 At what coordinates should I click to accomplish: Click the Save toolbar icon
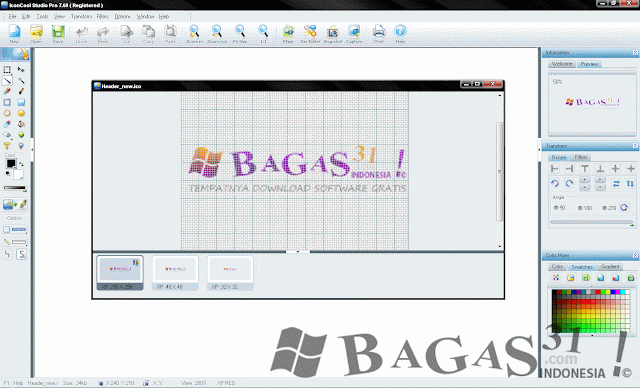point(58,34)
